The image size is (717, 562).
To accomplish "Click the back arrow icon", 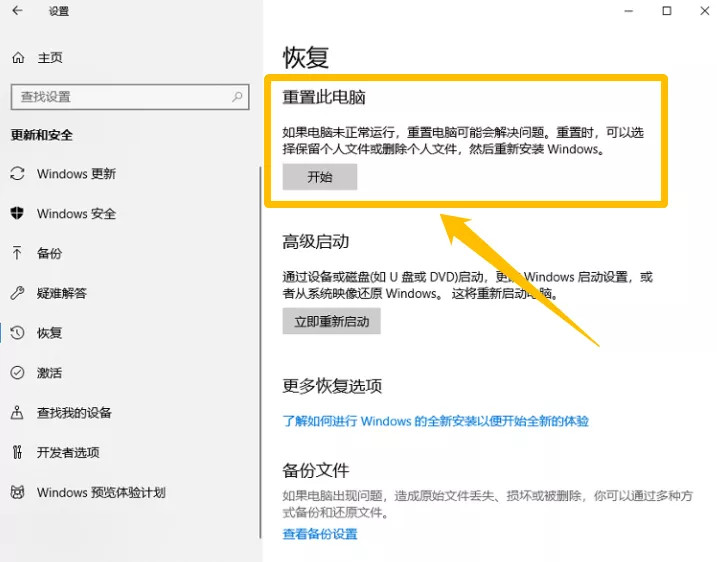I will coord(17,11).
